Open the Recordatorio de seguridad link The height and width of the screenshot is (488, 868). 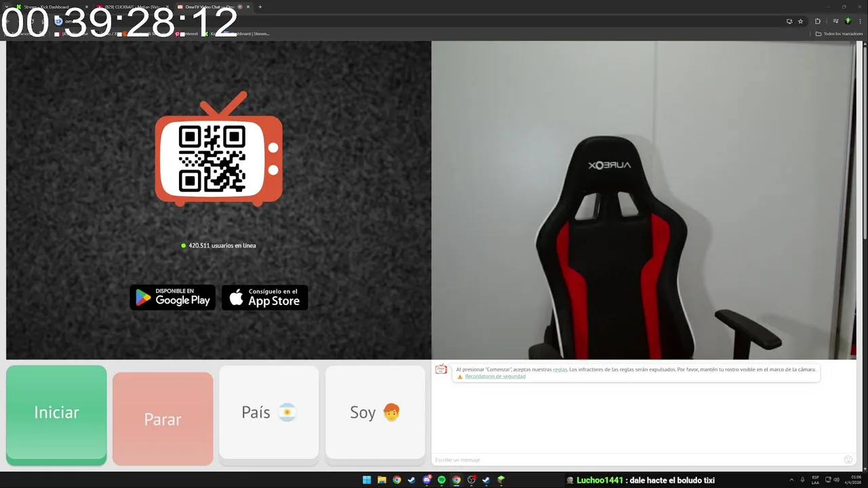click(495, 376)
